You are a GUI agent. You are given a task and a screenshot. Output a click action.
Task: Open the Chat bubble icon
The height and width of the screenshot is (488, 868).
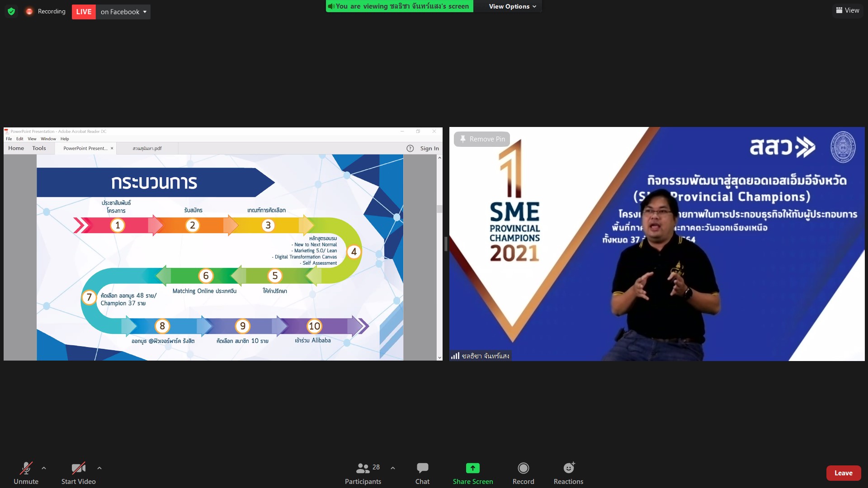click(x=422, y=468)
